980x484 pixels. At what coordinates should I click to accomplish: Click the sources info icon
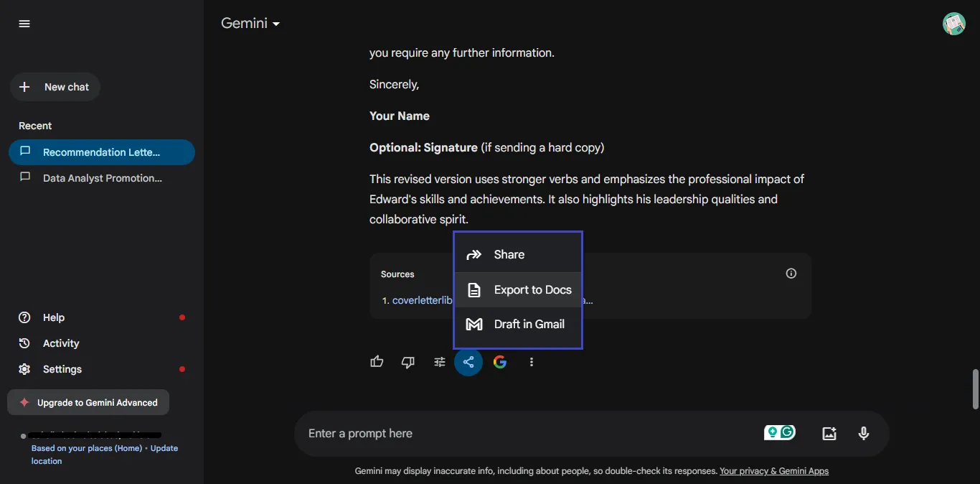(x=791, y=273)
